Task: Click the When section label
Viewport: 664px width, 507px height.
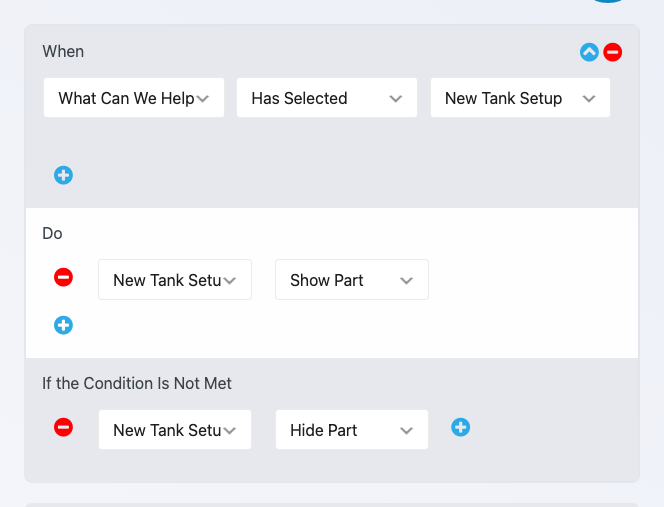Action: 63,52
